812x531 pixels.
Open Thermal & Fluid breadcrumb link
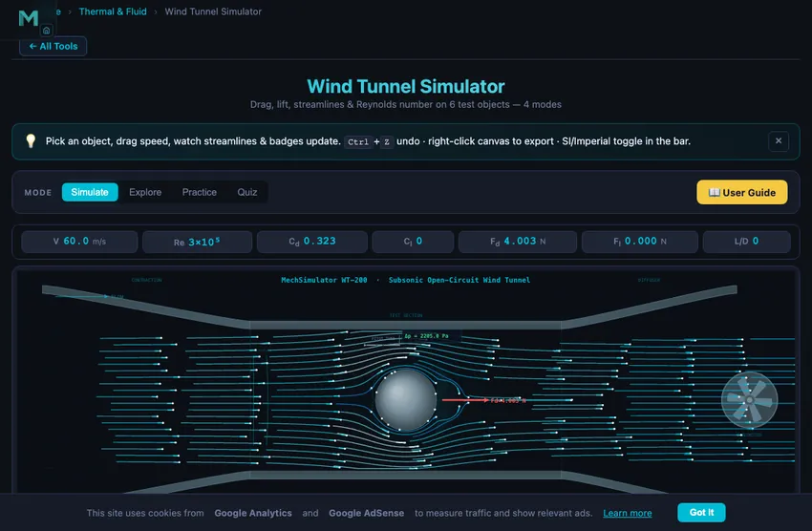(113, 11)
